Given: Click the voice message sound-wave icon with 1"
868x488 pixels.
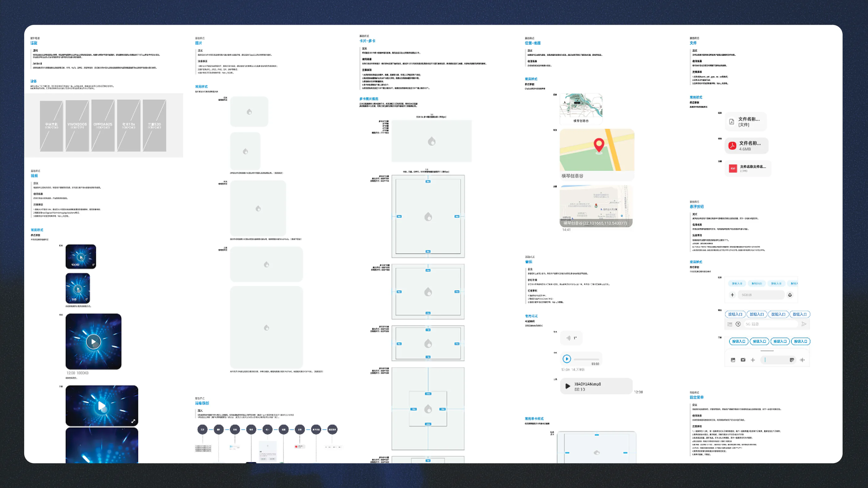Looking at the screenshot, I should (x=569, y=338).
